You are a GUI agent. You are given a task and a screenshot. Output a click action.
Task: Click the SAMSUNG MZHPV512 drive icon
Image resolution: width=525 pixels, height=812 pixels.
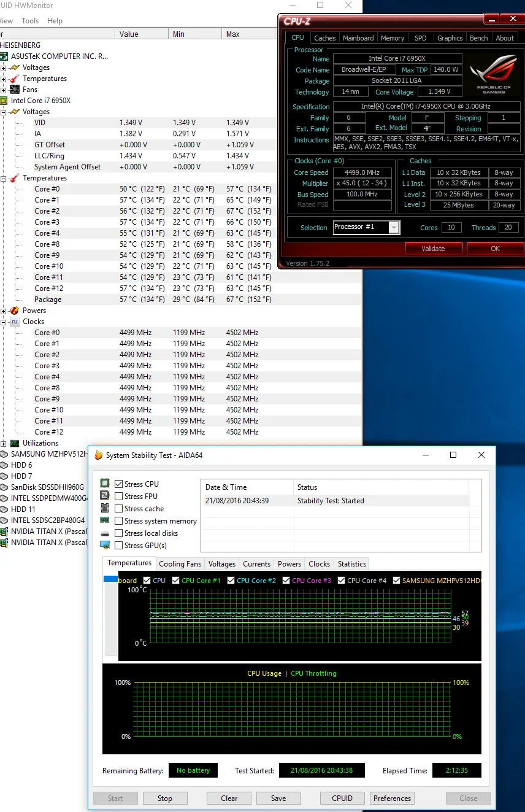[x=4, y=454]
